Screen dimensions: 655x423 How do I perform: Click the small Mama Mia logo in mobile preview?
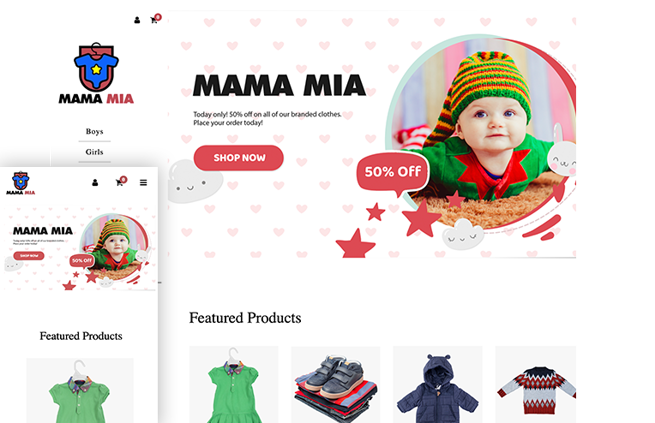click(20, 183)
